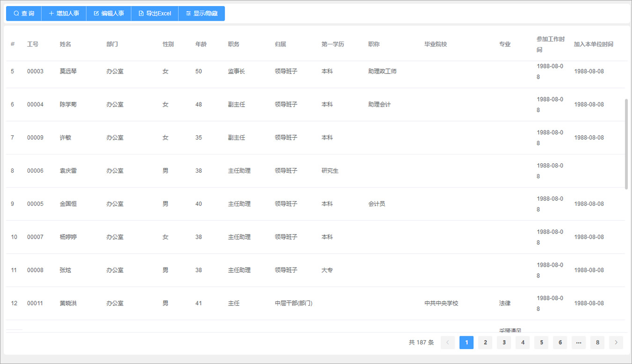Click the 中层干部(部门) cell
Screen dimensions: 632x364
coord(294,303)
